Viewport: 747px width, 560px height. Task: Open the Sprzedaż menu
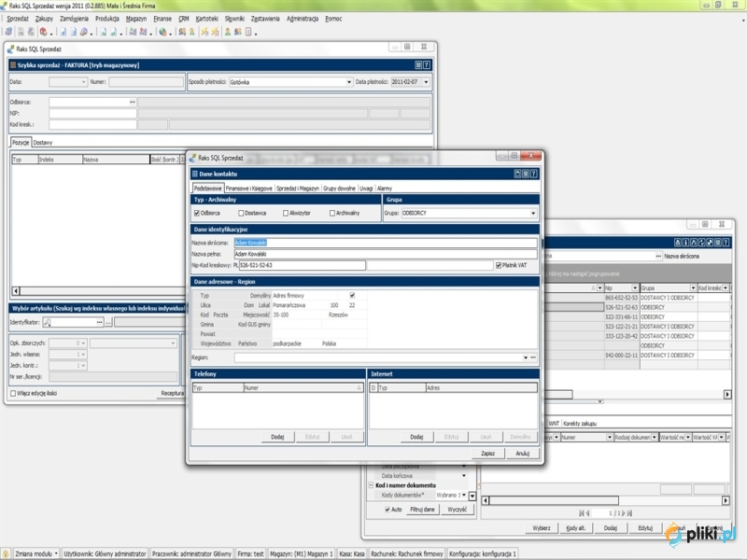click(18, 19)
